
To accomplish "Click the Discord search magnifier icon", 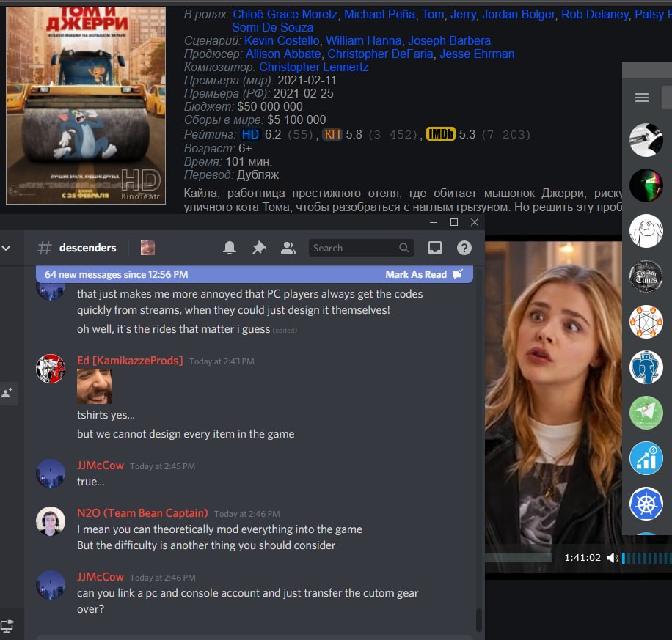I will [x=403, y=248].
